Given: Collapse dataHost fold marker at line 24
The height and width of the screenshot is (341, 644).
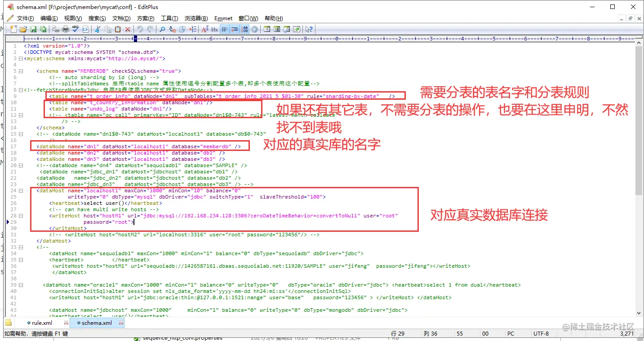Looking at the screenshot, I should [x=21, y=190].
